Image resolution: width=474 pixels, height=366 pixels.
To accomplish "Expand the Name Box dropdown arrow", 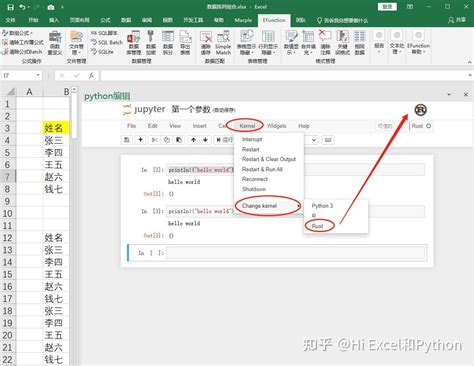I will [x=38, y=75].
